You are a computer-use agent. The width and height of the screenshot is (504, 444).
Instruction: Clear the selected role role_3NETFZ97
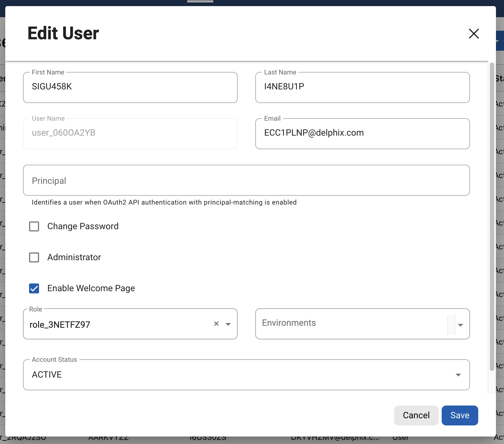pyautogui.click(x=216, y=324)
